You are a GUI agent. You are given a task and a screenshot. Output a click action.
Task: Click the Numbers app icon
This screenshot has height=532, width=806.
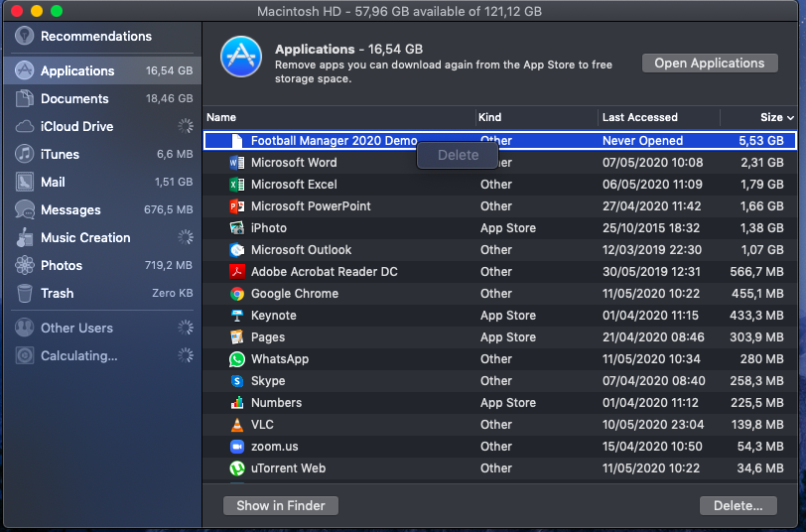click(x=236, y=402)
